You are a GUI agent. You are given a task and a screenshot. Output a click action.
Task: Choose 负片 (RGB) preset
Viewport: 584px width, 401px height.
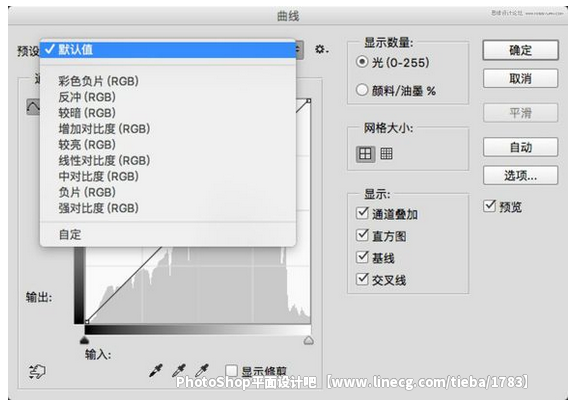(168, 192)
